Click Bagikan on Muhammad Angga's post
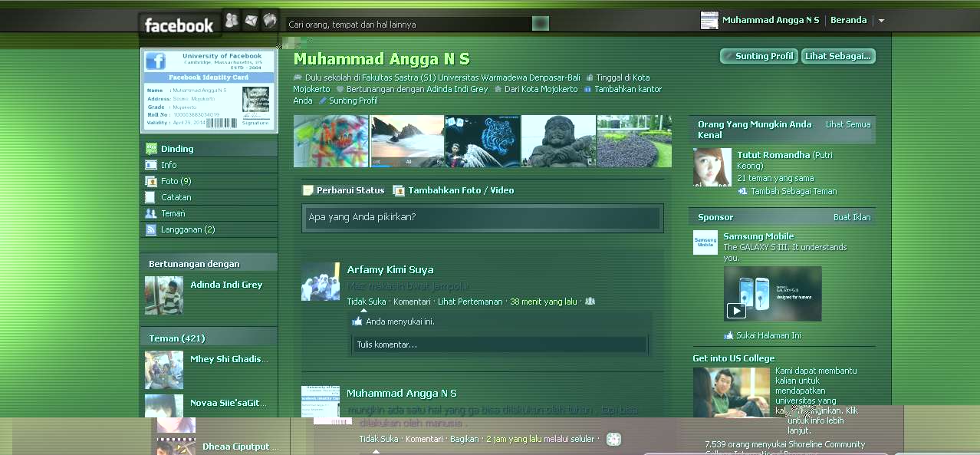The height and width of the screenshot is (455, 980). click(x=465, y=439)
